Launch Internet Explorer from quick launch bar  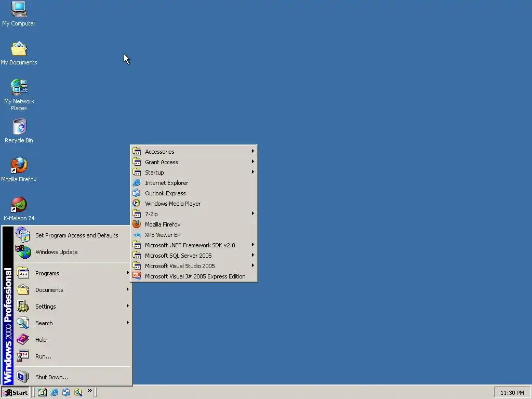coord(54,392)
